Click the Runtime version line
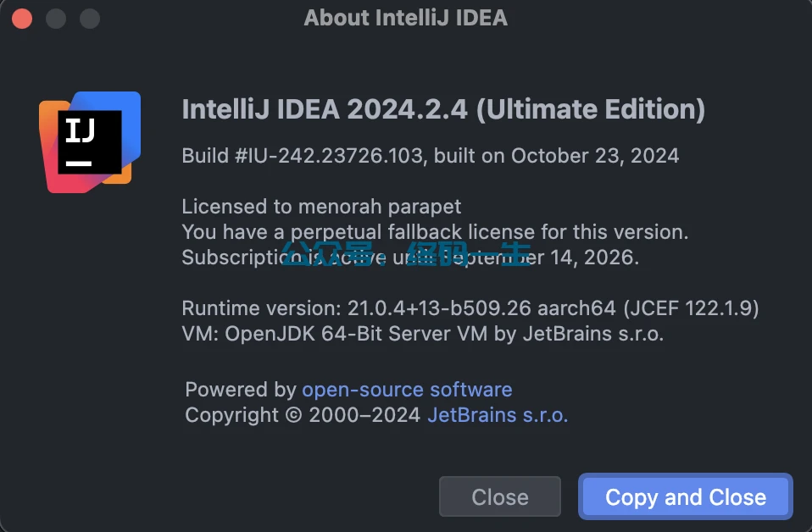Image resolution: width=812 pixels, height=532 pixels. tap(470, 308)
